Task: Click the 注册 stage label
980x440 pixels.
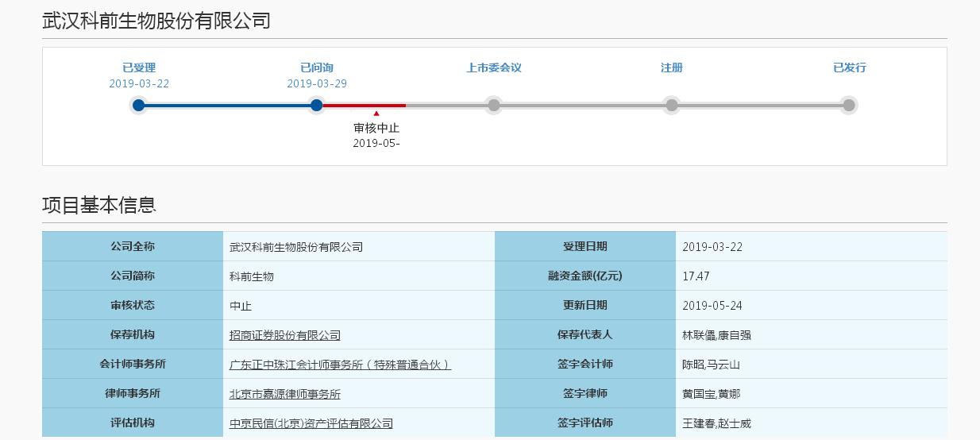Action: (672, 68)
